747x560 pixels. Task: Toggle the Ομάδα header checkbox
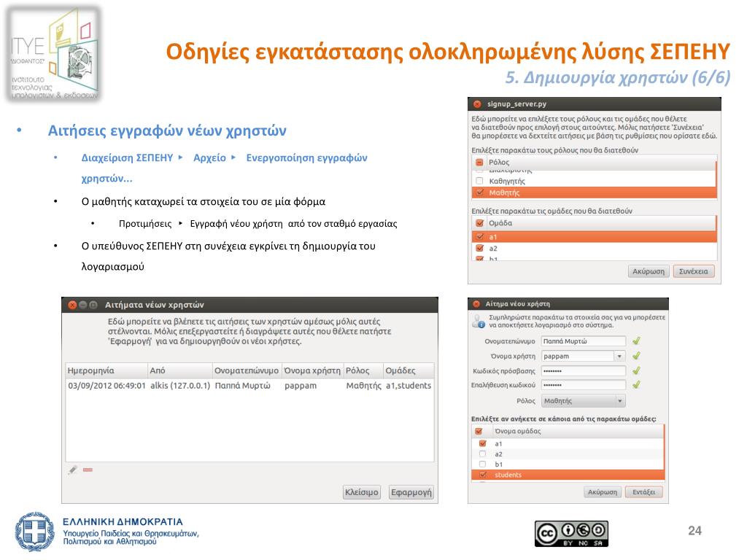click(480, 223)
